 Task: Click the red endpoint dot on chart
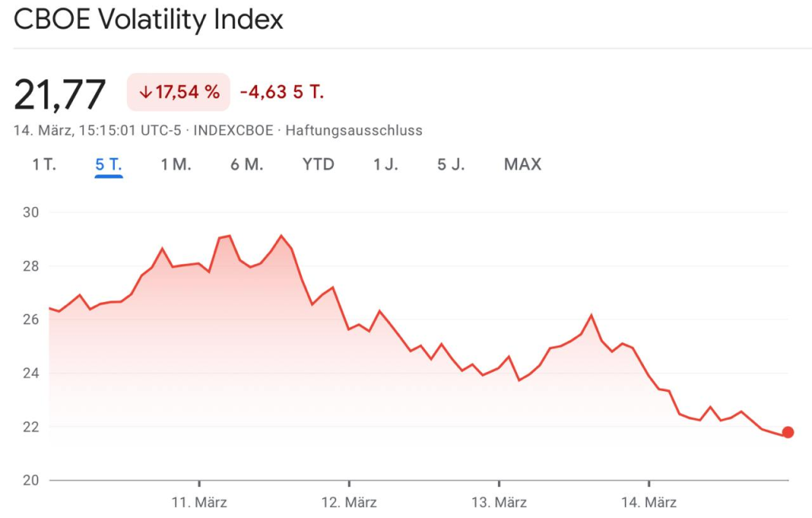pos(787,432)
